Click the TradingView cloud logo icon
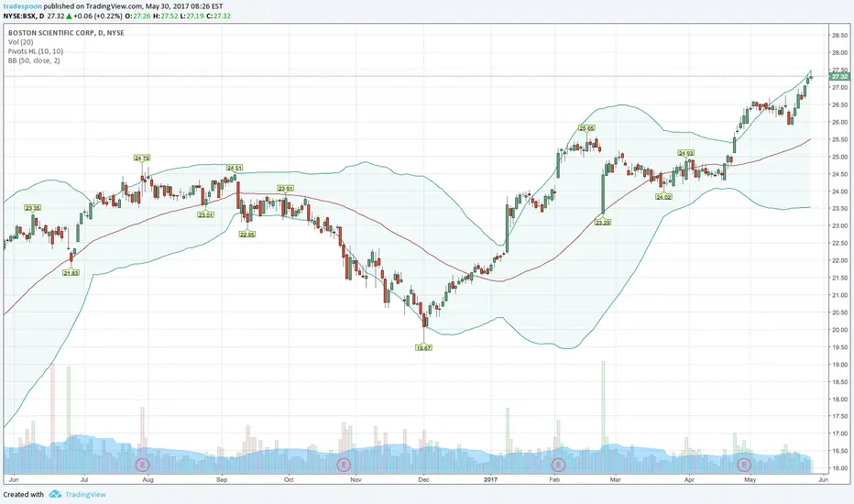854x504 pixels. click(x=55, y=494)
